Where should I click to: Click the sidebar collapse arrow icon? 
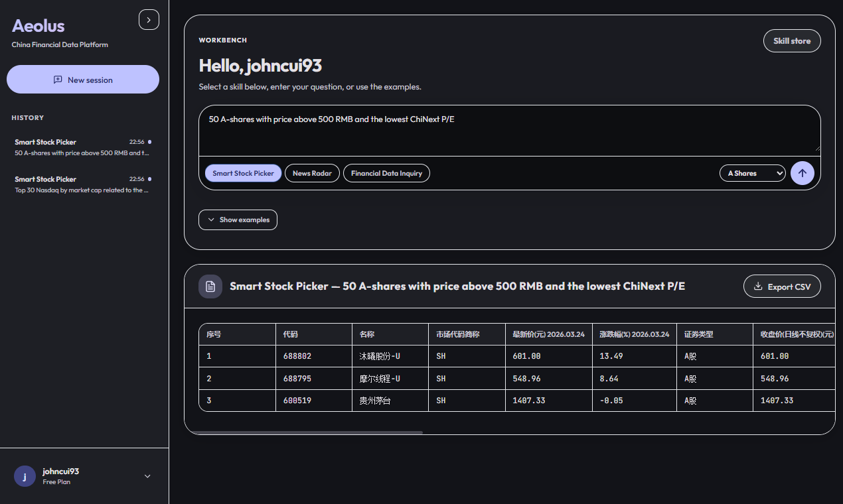[x=149, y=19]
